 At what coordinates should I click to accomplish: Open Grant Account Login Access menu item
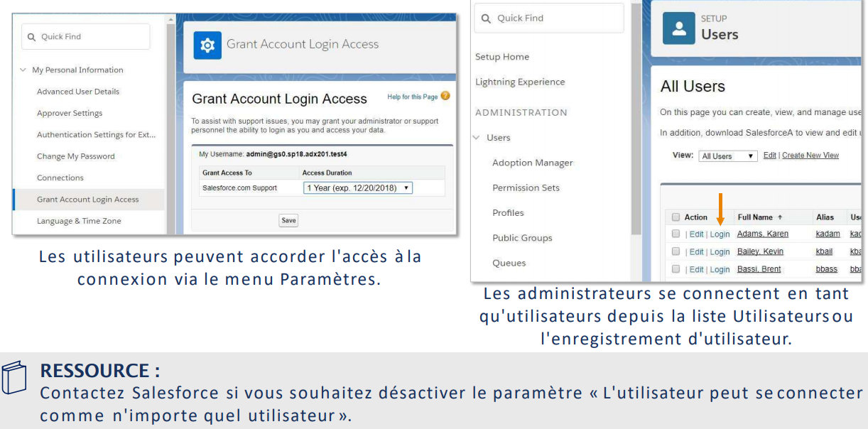pos(88,200)
